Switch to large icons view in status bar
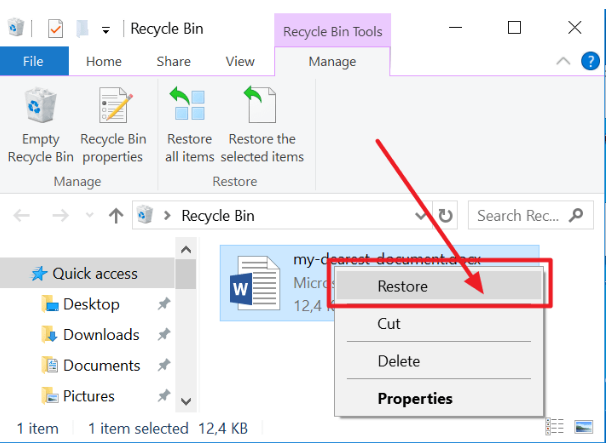The image size is (606, 445). tap(582, 427)
